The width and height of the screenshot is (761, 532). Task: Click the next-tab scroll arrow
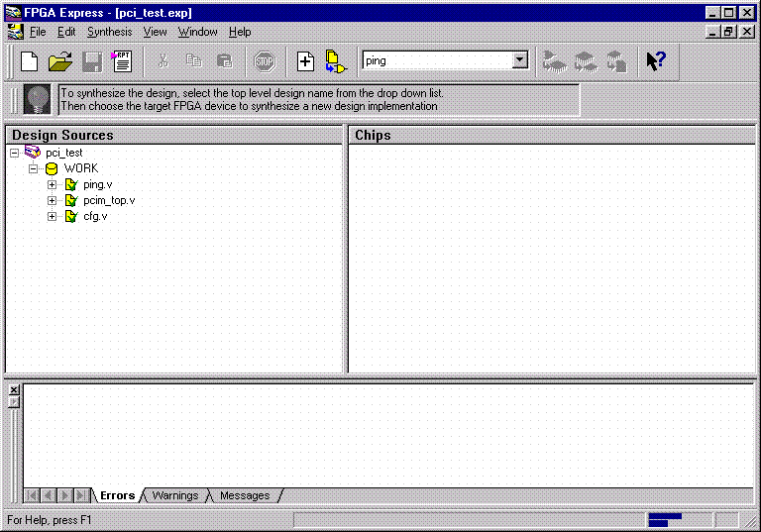coord(64,495)
